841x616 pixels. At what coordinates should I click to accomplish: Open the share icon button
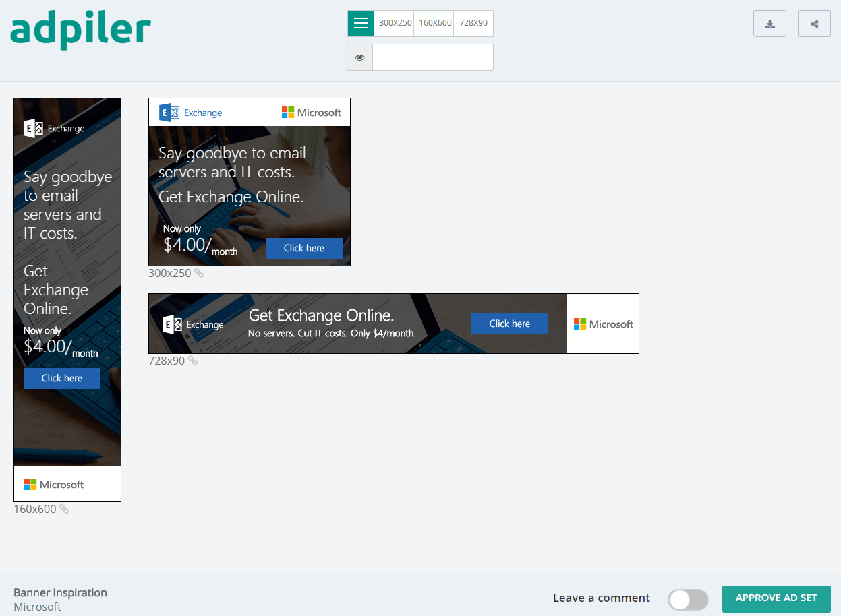point(814,24)
